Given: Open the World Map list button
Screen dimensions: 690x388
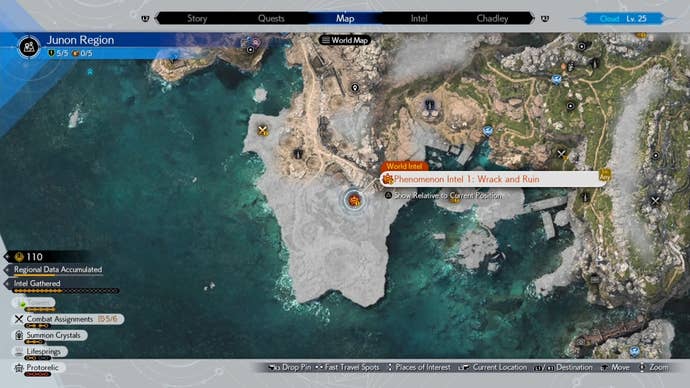Looking at the screenshot, I should click(x=345, y=40).
